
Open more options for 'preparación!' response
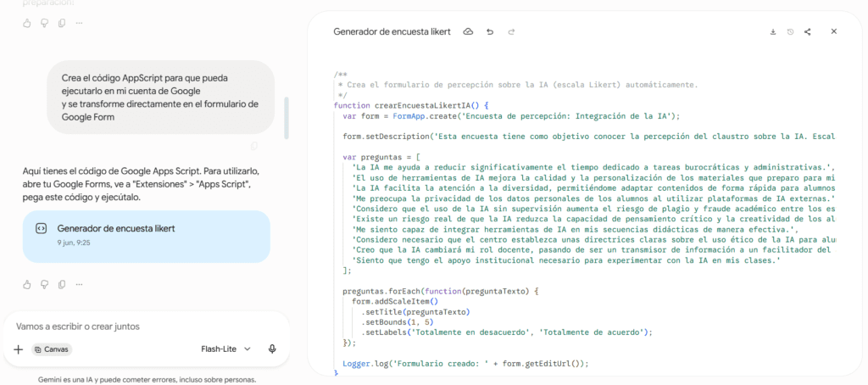(x=79, y=23)
